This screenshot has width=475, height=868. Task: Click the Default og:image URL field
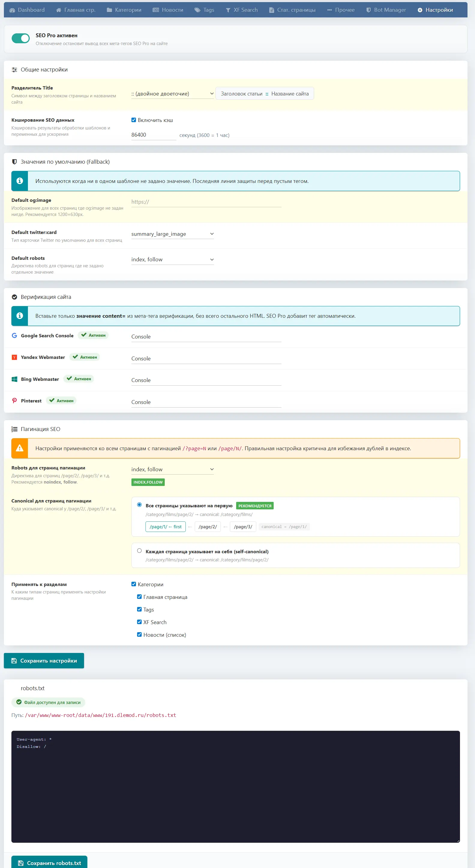pos(206,202)
